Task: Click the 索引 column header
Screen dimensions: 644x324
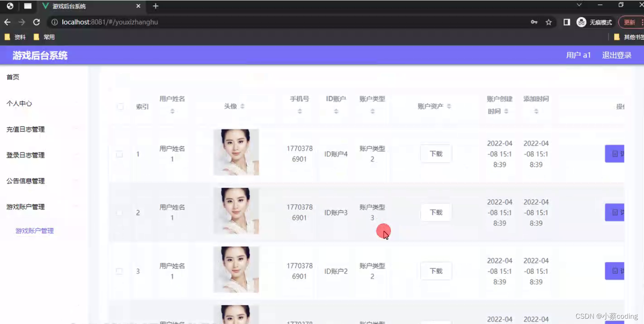Action: point(143,107)
